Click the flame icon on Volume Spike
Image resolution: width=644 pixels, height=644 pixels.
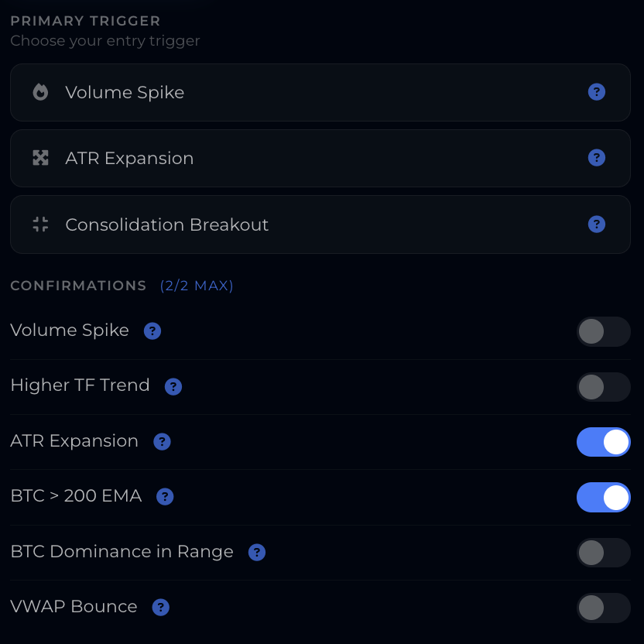(39, 92)
